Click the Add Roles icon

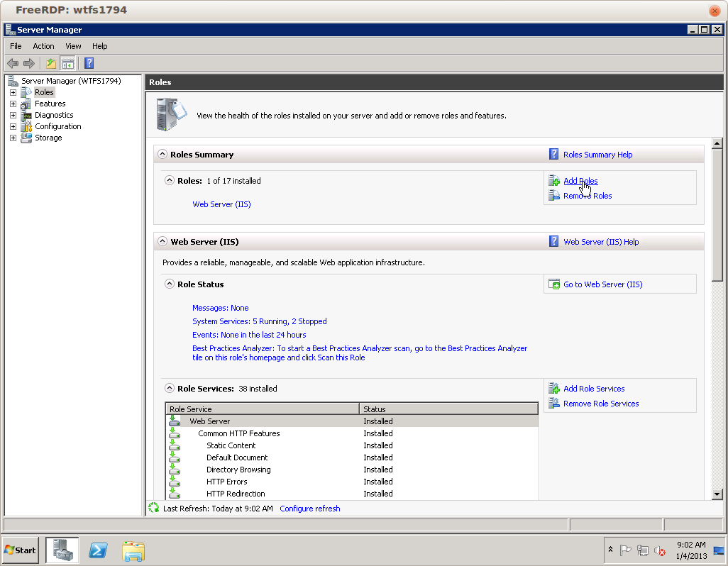pos(554,181)
